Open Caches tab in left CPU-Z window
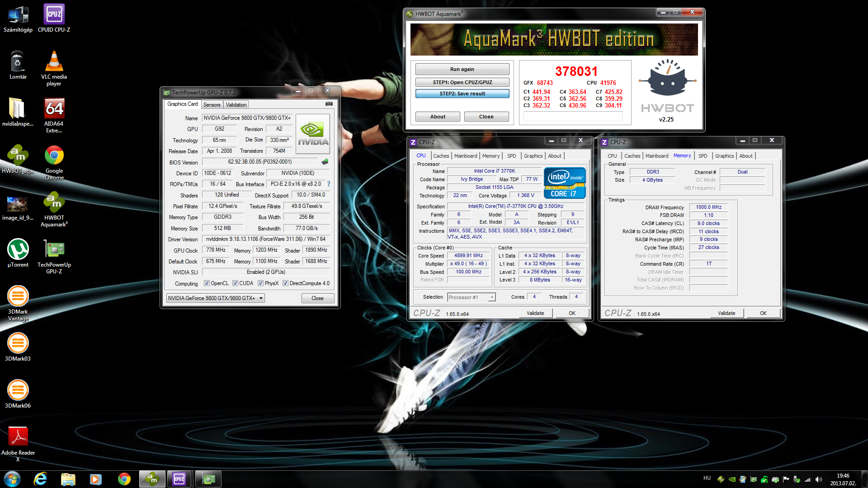The height and width of the screenshot is (488, 868). [x=441, y=156]
